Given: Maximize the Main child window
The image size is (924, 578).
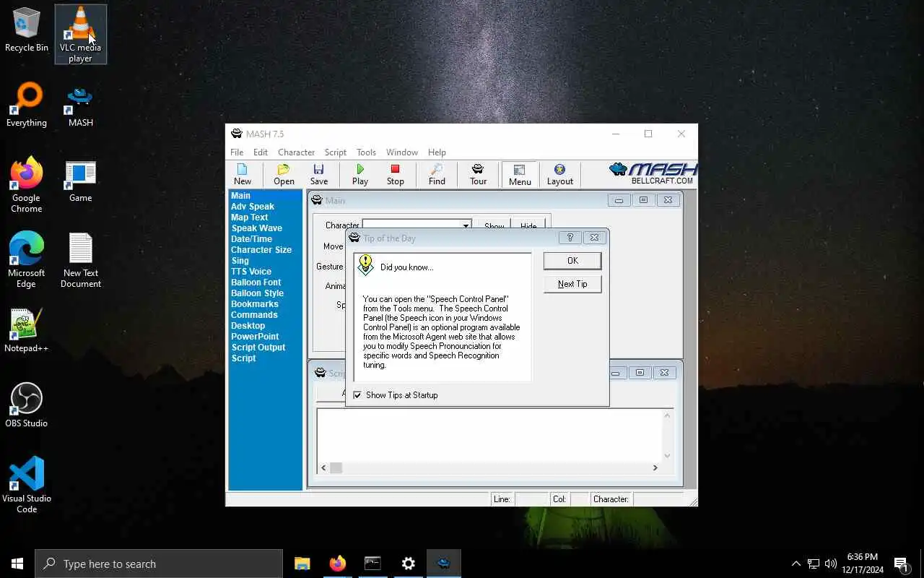Looking at the screenshot, I should [x=643, y=200].
